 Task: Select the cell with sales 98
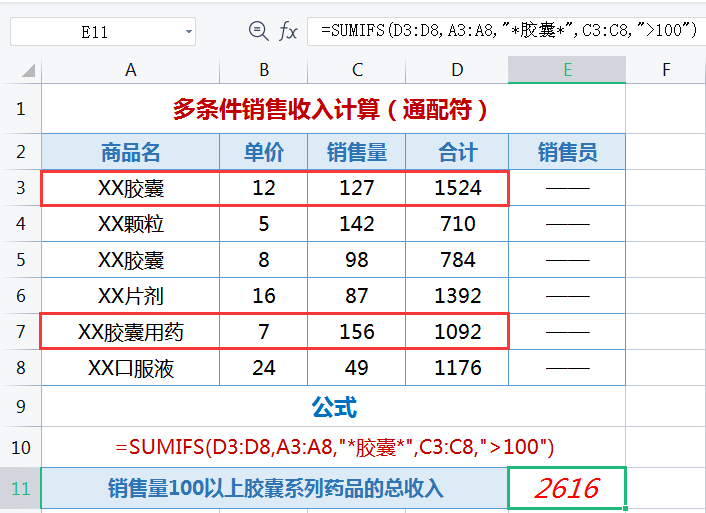(x=357, y=260)
